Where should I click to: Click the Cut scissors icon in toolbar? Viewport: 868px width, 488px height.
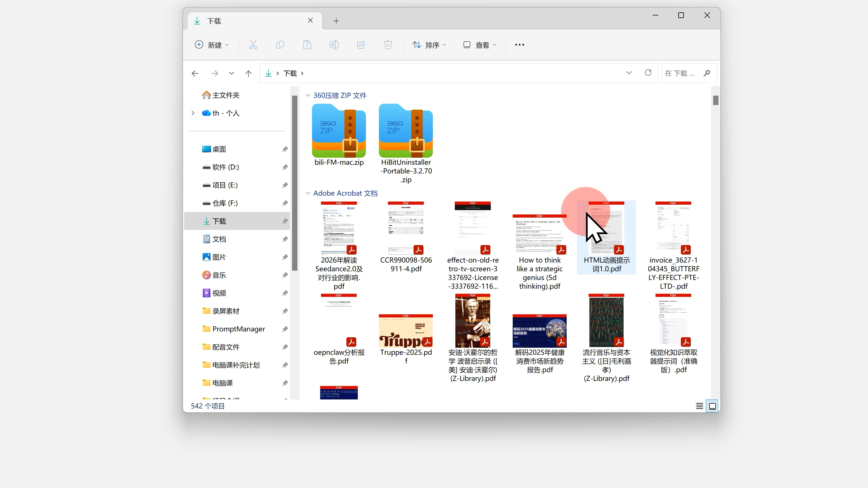coord(253,45)
